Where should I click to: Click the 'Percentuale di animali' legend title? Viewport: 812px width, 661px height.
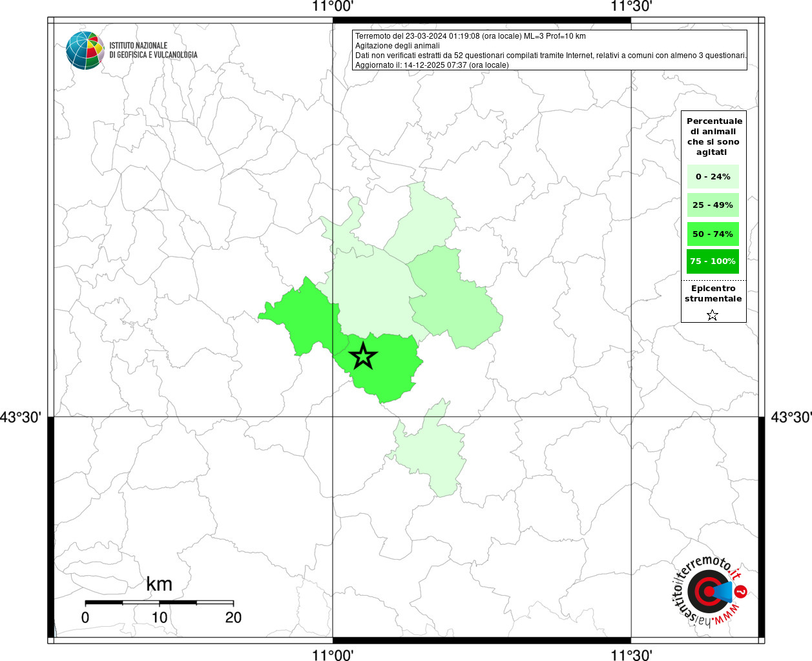tap(714, 136)
